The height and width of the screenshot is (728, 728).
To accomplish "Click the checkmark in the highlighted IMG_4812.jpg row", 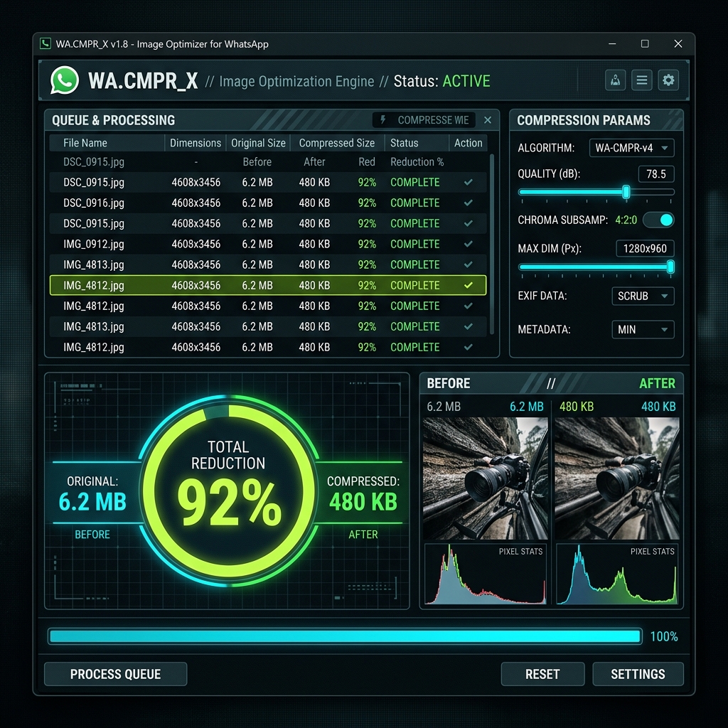I will (x=469, y=285).
